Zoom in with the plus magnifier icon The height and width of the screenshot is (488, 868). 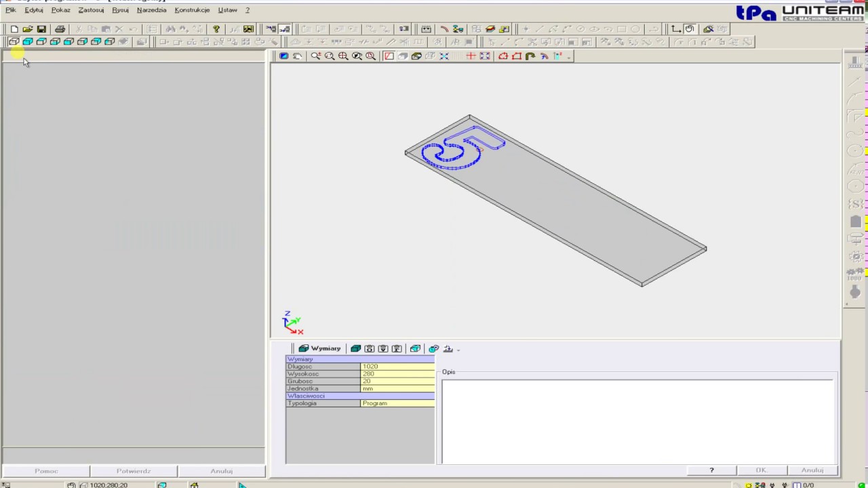(316, 56)
